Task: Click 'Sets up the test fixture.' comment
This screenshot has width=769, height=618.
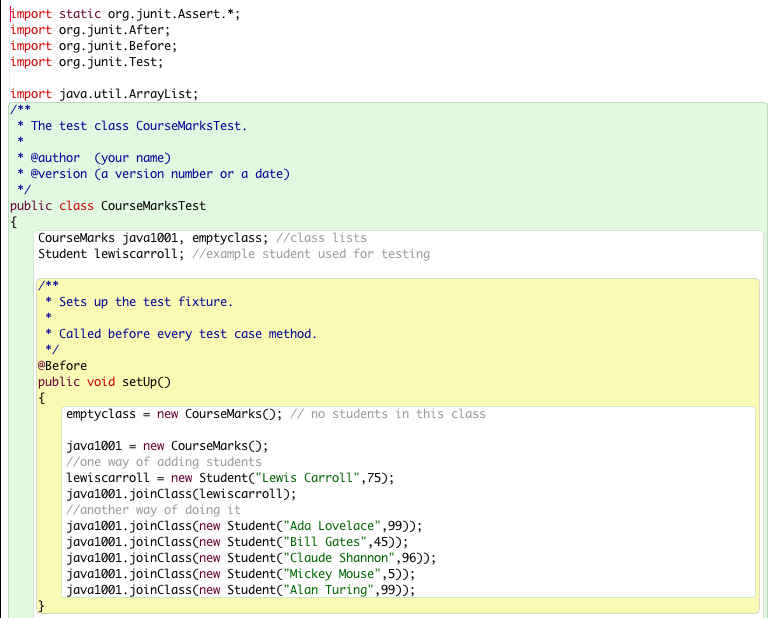Action: pos(146,302)
